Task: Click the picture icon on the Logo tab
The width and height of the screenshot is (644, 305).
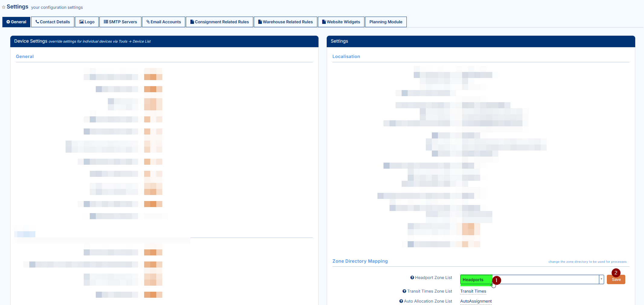Action: 81,22
